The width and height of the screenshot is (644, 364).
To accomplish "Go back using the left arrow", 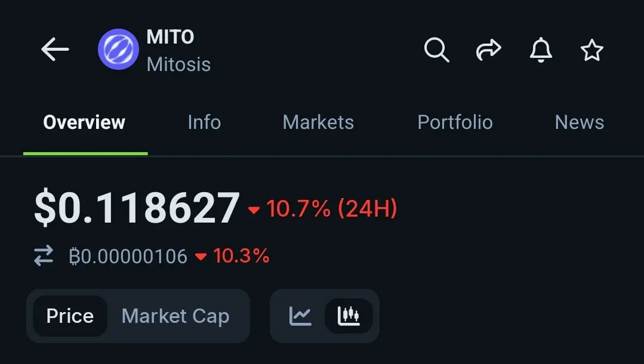I will (x=55, y=50).
